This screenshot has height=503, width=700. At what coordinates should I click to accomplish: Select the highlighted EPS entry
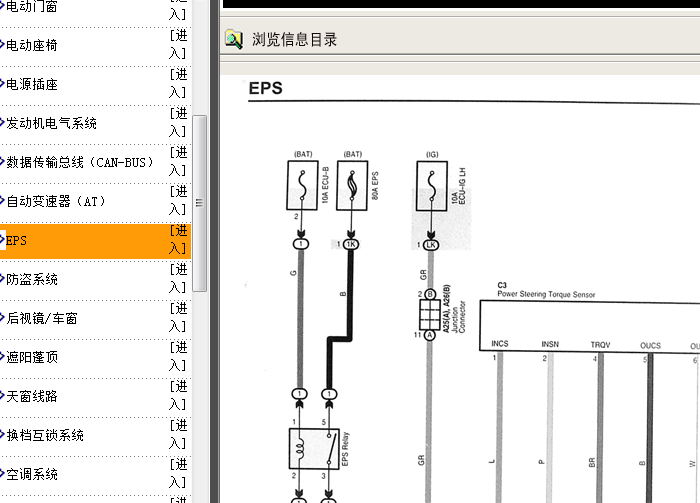click(95, 241)
